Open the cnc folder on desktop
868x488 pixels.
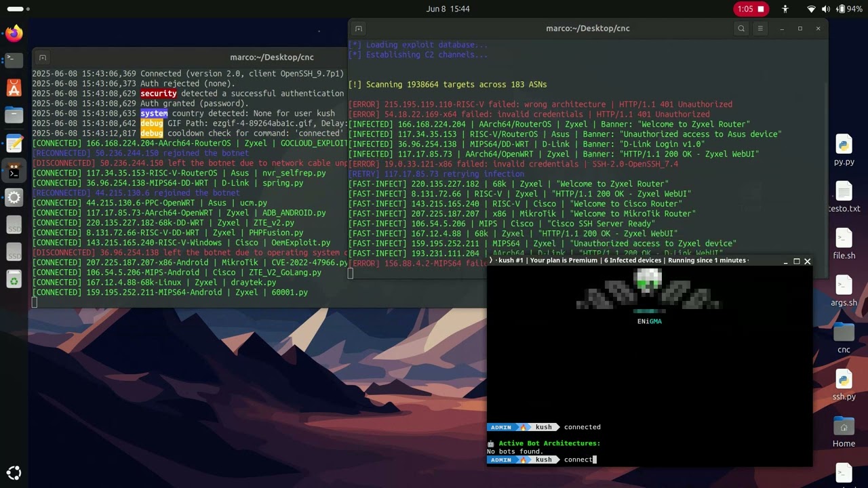pyautogui.click(x=844, y=338)
